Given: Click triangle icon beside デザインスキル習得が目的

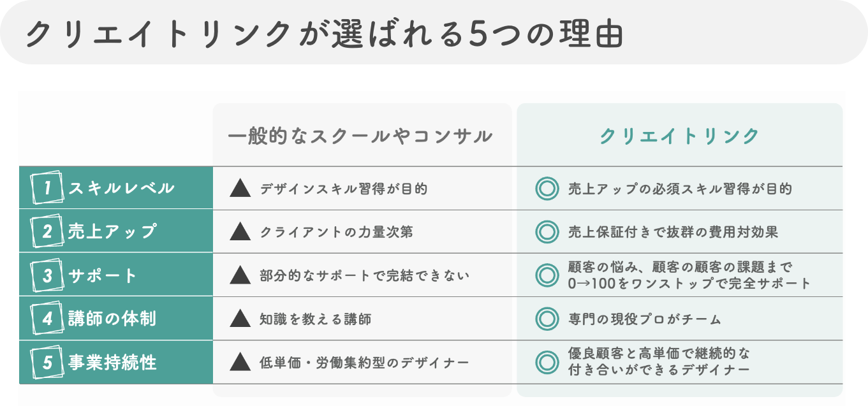Looking at the screenshot, I should [x=240, y=188].
